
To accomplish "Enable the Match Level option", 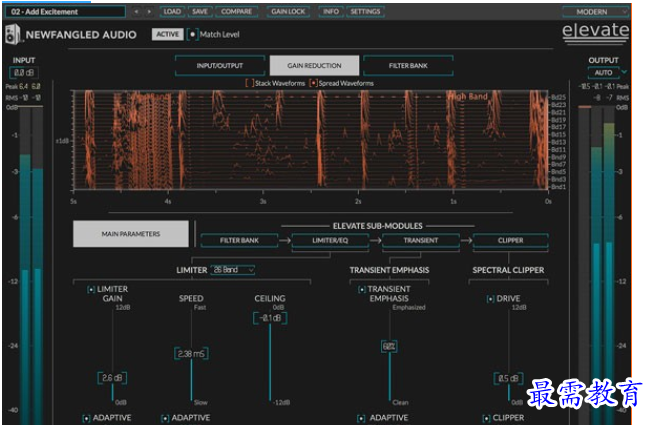I will [193, 34].
